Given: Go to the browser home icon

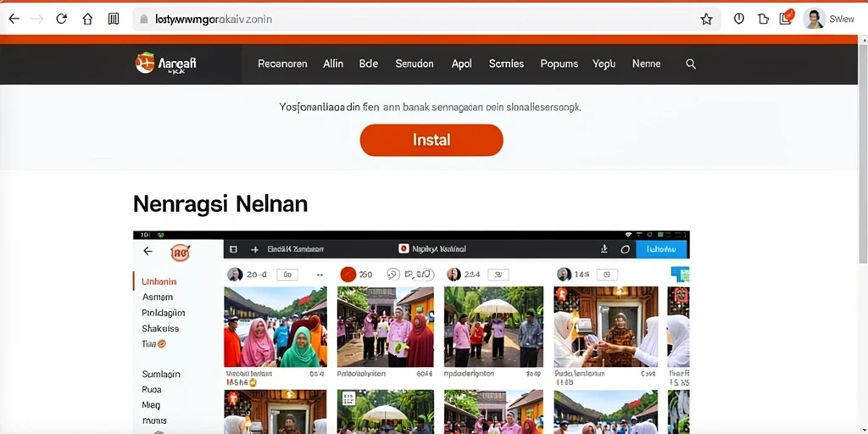Looking at the screenshot, I should (x=87, y=19).
